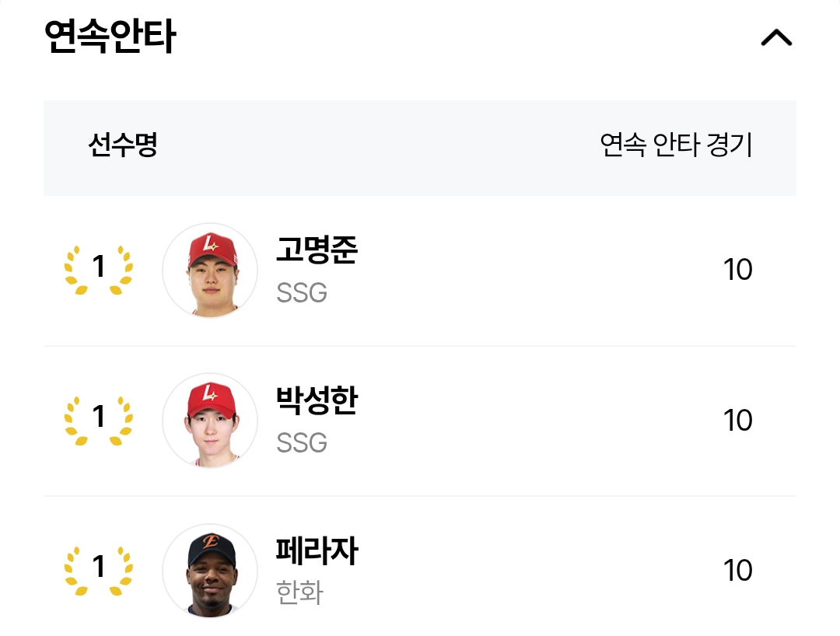Open 고명준's player photo
Screen dimensions: 840x636
[x=210, y=271]
